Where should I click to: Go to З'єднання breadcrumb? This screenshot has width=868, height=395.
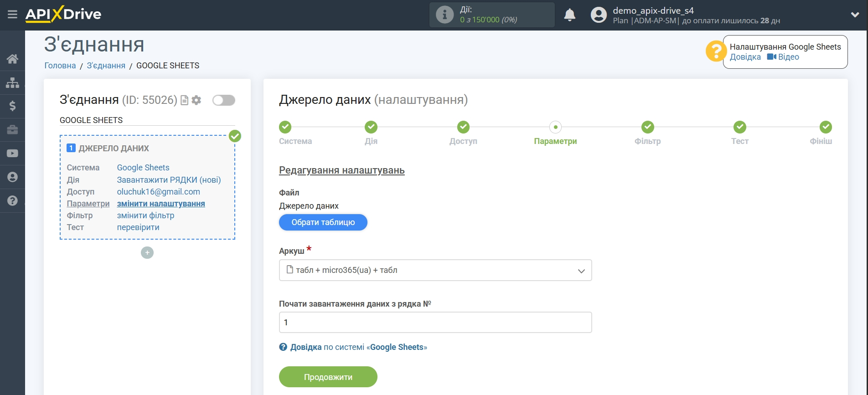(106, 66)
